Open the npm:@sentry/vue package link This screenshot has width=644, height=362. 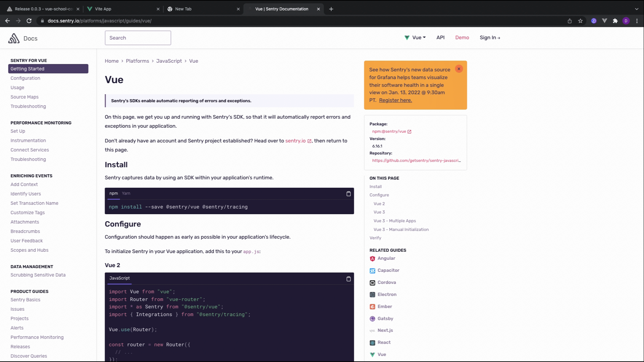tap(391, 131)
